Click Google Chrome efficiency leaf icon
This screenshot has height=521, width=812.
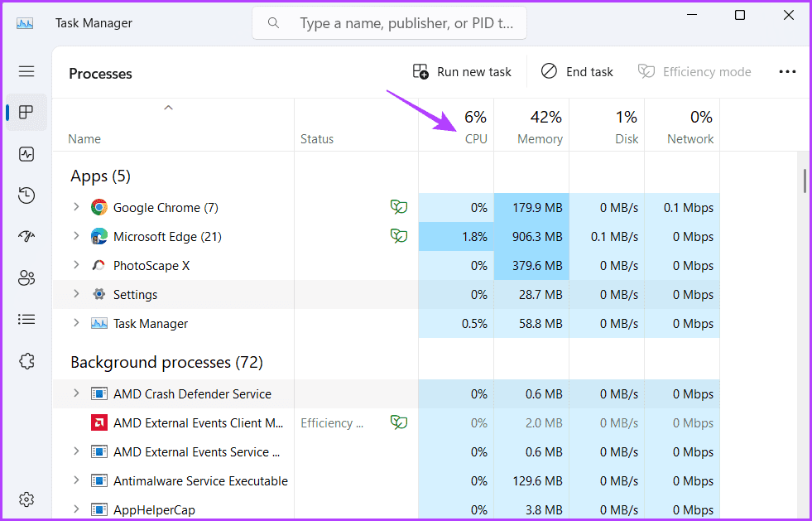click(x=399, y=207)
